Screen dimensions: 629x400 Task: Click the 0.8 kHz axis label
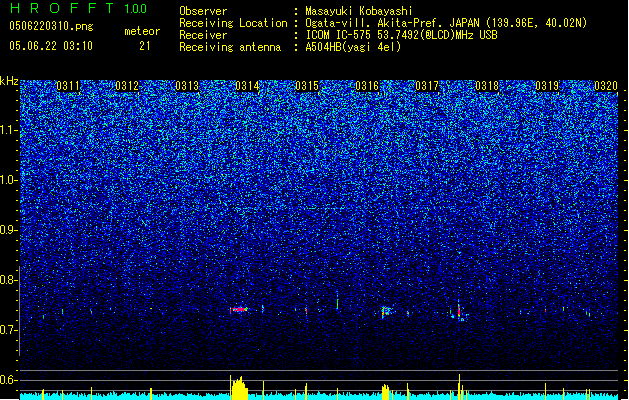point(8,280)
